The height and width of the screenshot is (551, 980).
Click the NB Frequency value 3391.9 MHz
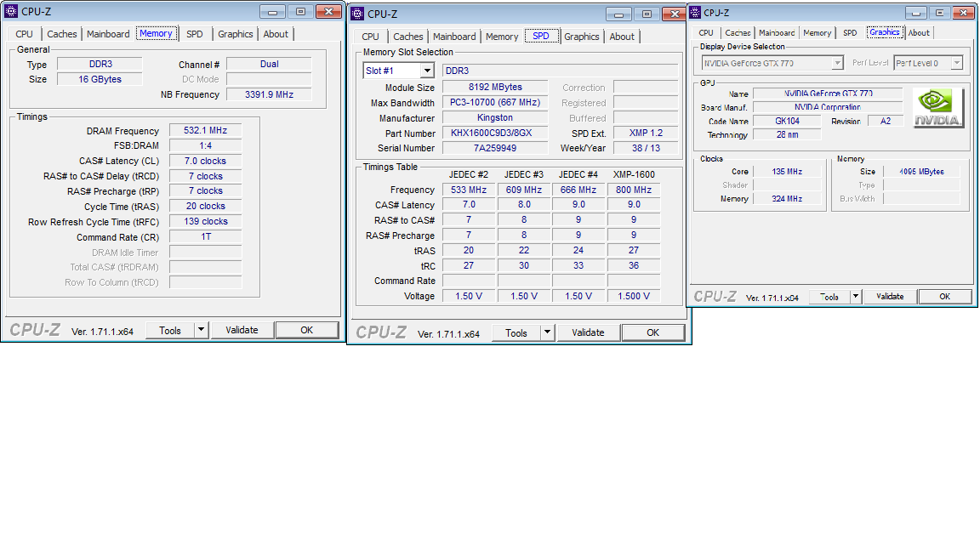click(x=269, y=94)
